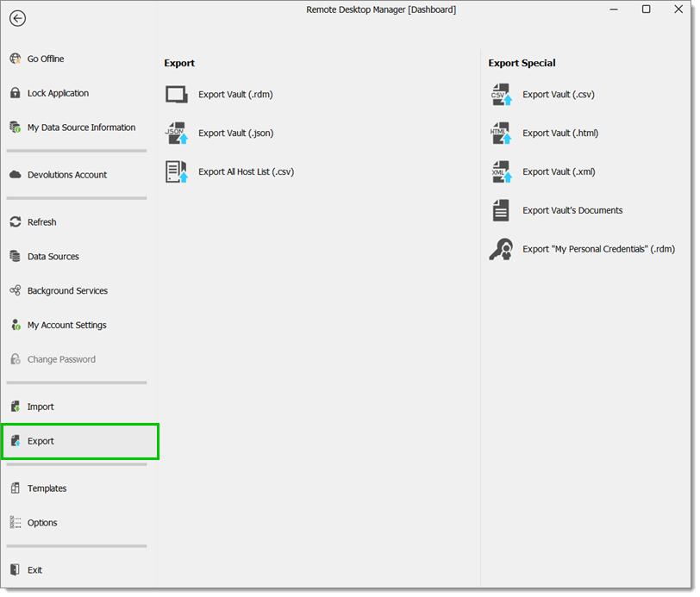Click Export Vault's Documents label
This screenshot has height=597, width=700.
click(x=572, y=210)
